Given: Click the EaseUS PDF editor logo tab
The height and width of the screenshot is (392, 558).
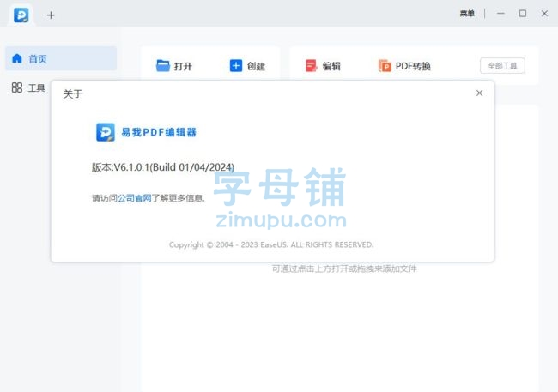Looking at the screenshot, I should tap(21, 15).
